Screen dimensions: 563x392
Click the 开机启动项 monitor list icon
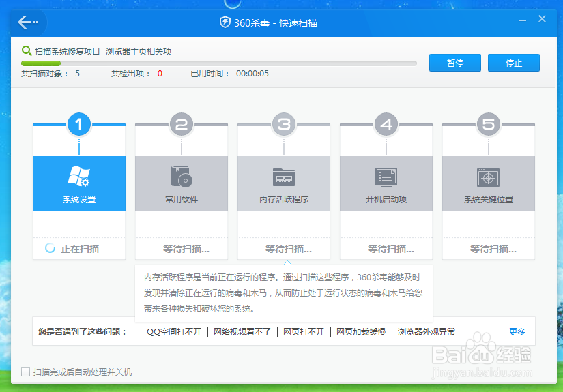point(386,177)
